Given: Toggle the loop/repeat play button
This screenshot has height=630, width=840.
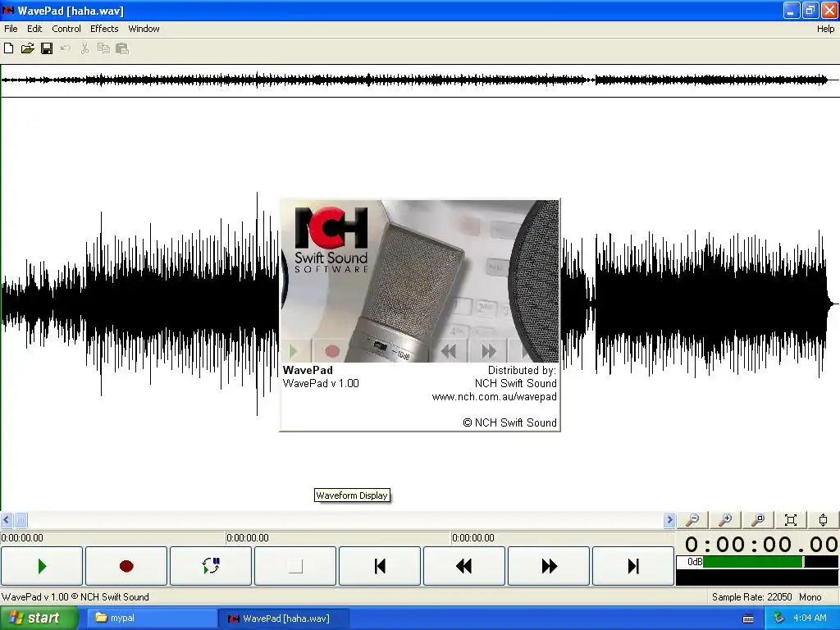Looking at the screenshot, I should (x=211, y=566).
